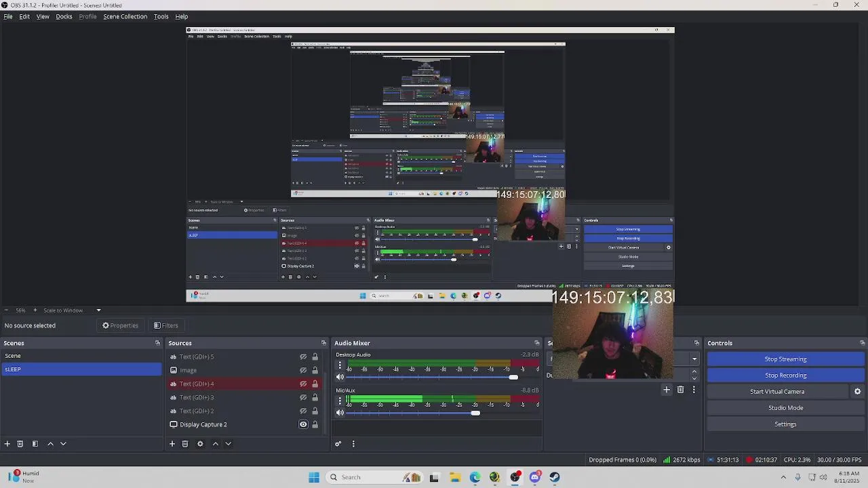Screen dimensions: 868x488
Task: Open advanced audio properties gear icon
Action: (338, 444)
